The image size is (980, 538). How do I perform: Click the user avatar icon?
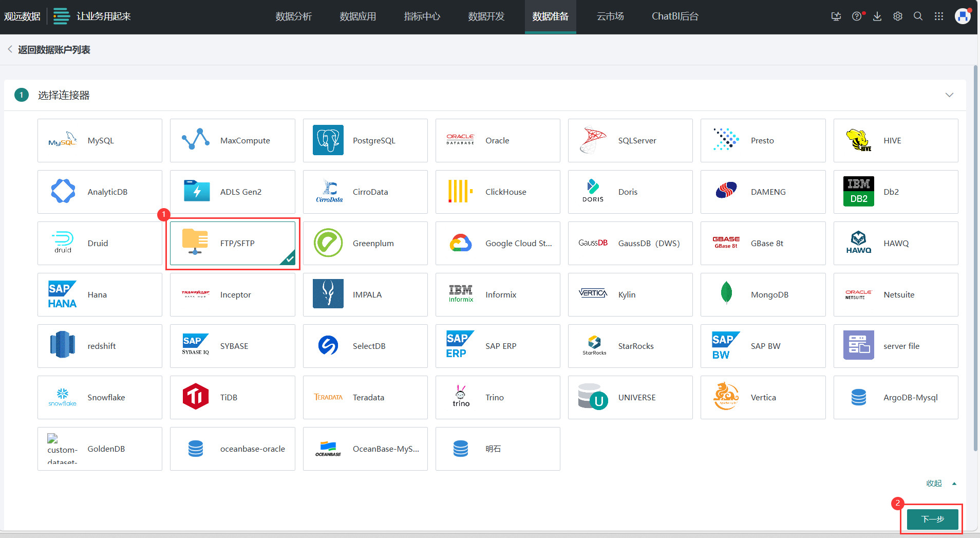(x=962, y=16)
